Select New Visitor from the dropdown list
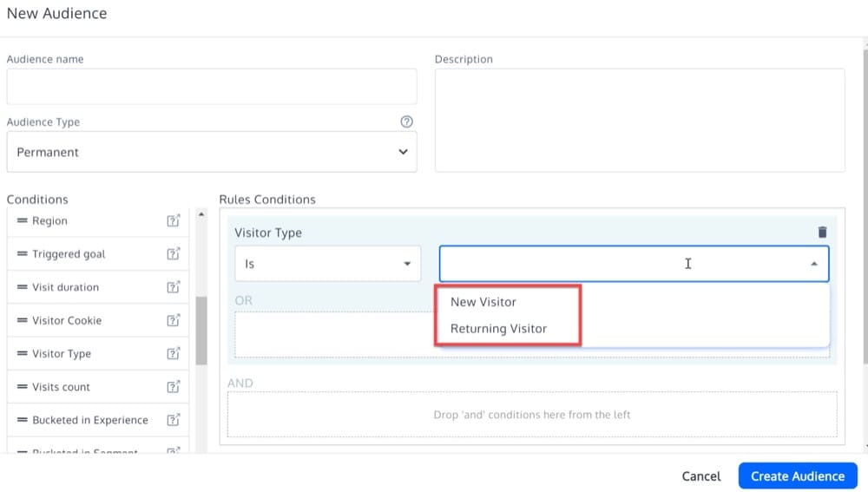868x492 pixels. point(483,302)
